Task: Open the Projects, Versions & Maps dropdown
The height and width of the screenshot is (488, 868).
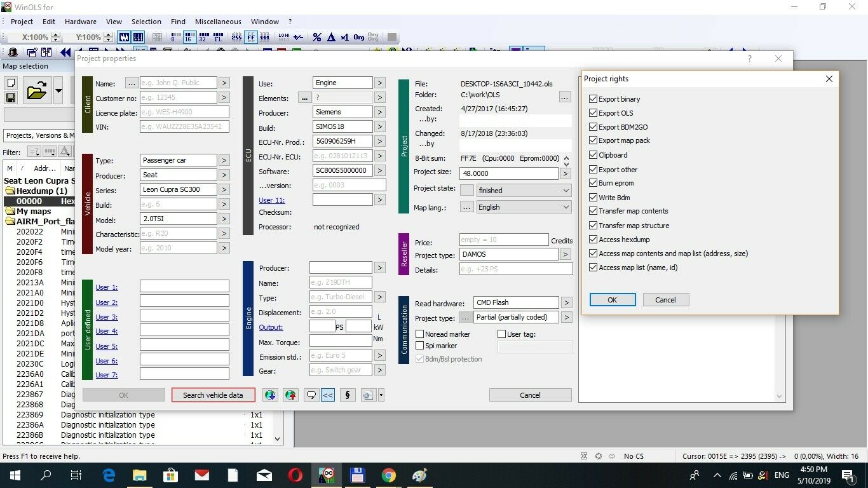Action: (x=38, y=135)
